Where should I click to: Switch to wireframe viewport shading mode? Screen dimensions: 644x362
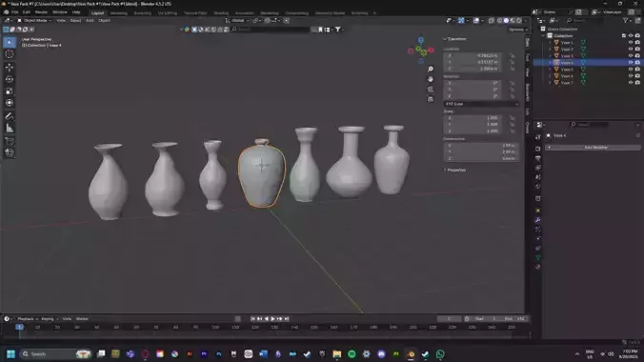tap(499, 20)
